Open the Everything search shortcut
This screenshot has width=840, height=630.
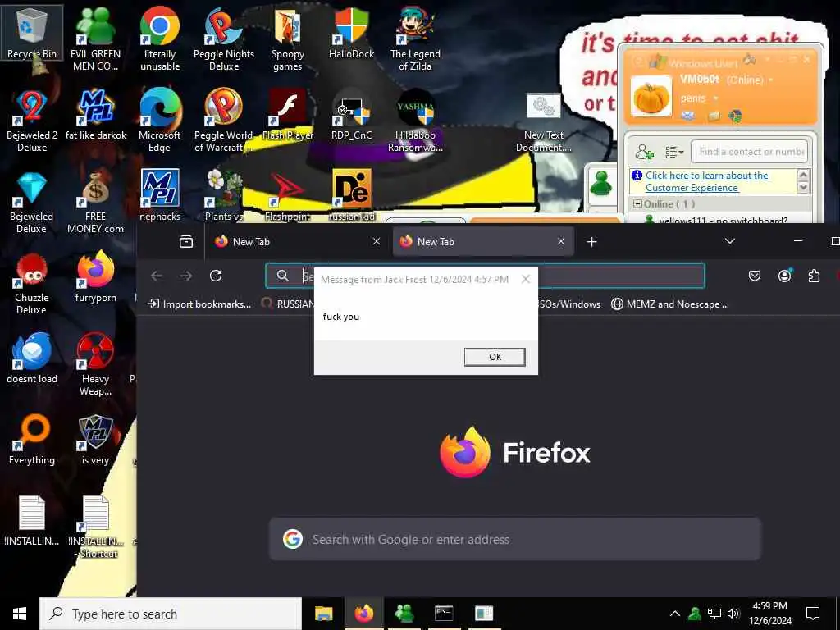pyautogui.click(x=32, y=441)
